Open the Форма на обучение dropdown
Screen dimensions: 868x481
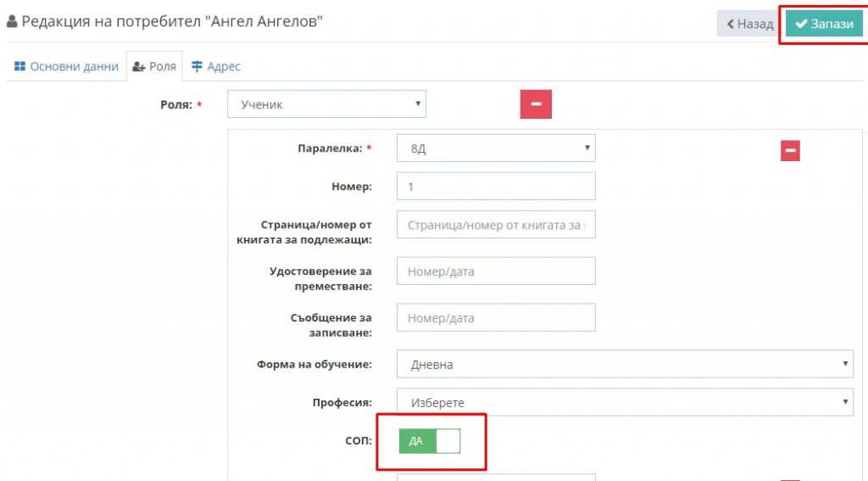click(x=625, y=364)
